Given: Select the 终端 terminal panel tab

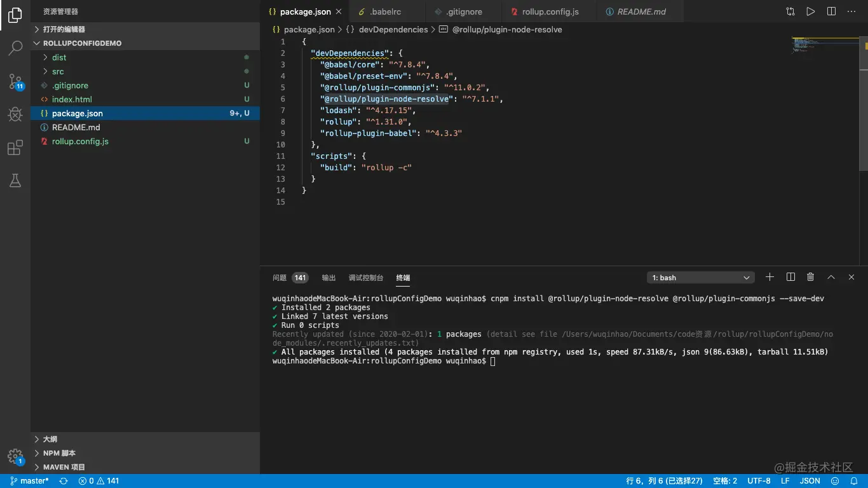Looking at the screenshot, I should coord(403,278).
